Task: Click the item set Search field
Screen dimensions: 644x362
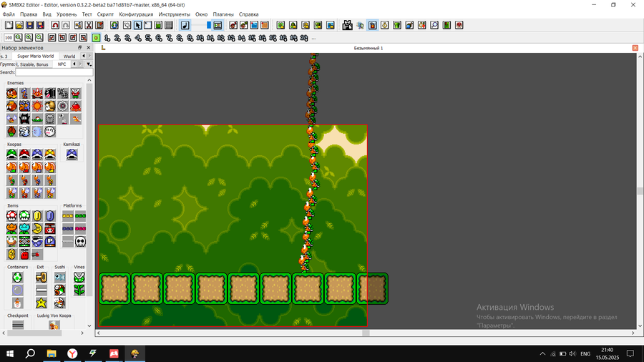Action: (54, 72)
